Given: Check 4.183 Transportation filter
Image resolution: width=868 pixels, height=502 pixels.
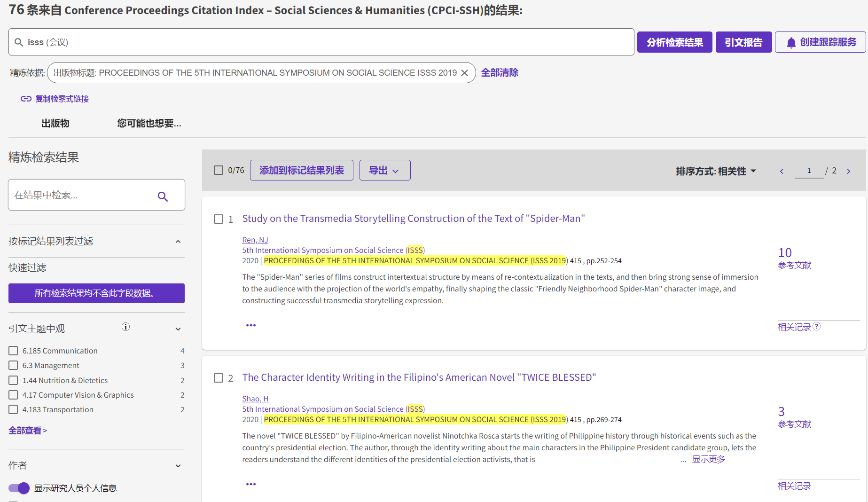Looking at the screenshot, I should [13, 409].
